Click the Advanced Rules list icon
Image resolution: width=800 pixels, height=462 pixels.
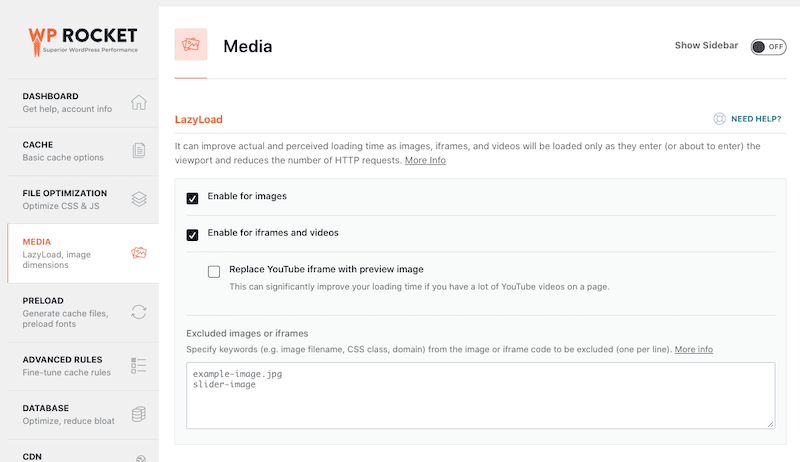[139, 366]
